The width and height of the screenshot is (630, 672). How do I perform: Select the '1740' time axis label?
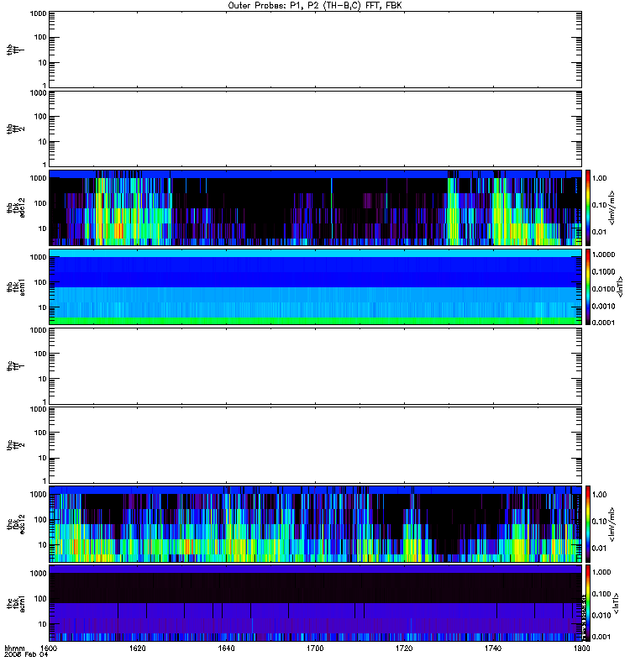click(493, 648)
